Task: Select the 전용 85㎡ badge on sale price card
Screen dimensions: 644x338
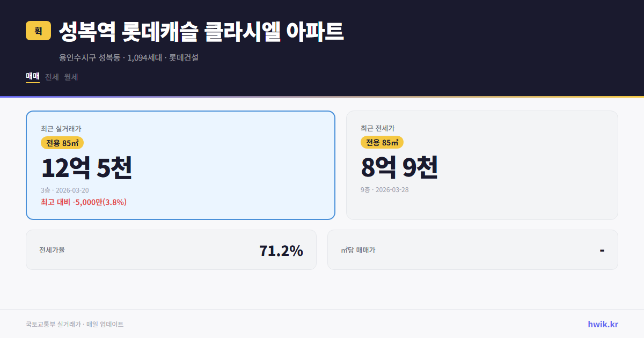Action: (63, 143)
